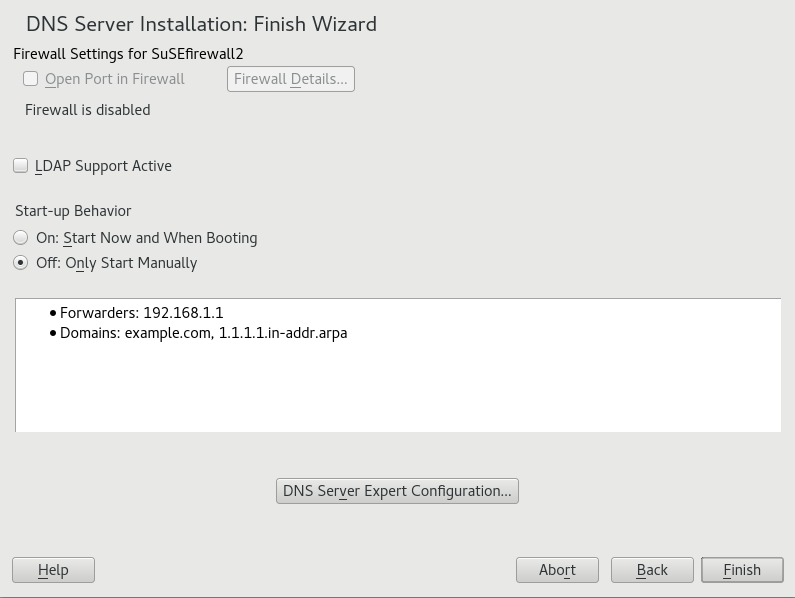Click the Start-up Behavior group label
This screenshot has height=598, width=795.
(x=73, y=211)
